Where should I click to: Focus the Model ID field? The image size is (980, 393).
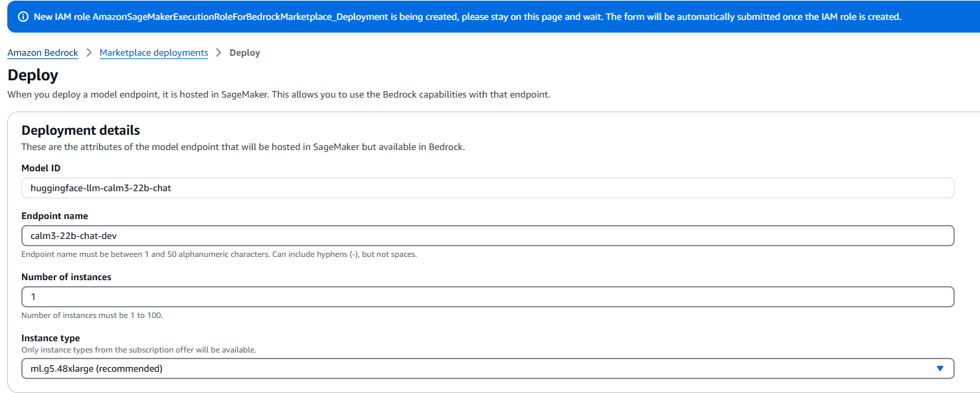487,188
